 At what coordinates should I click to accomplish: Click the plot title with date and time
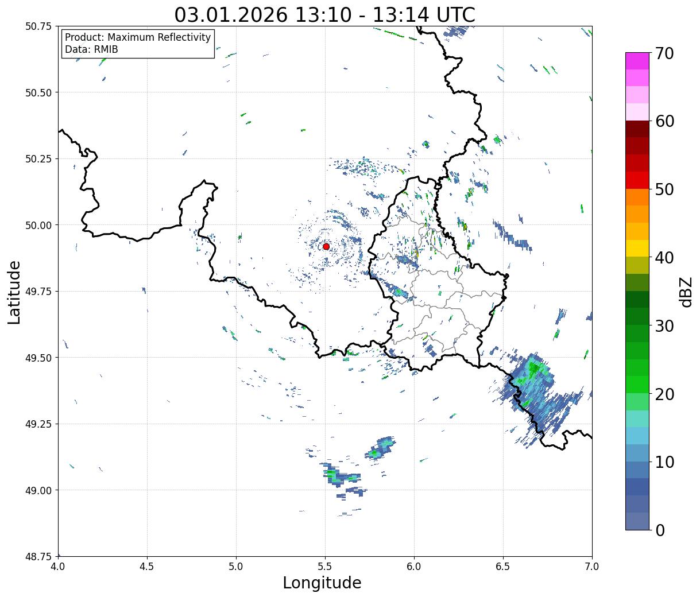click(x=325, y=15)
